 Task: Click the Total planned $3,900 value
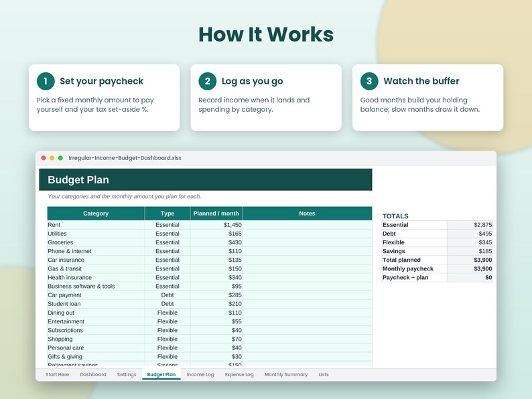tap(470, 260)
